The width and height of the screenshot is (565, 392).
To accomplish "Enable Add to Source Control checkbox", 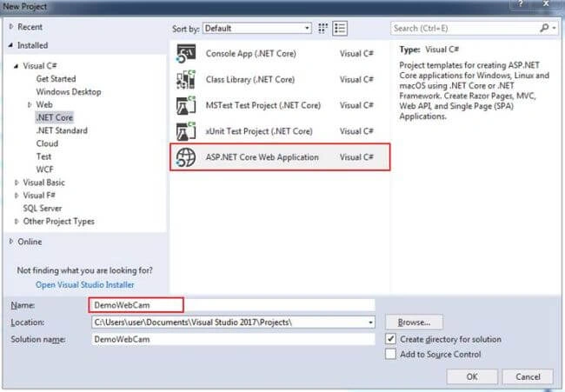I will (x=390, y=354).
